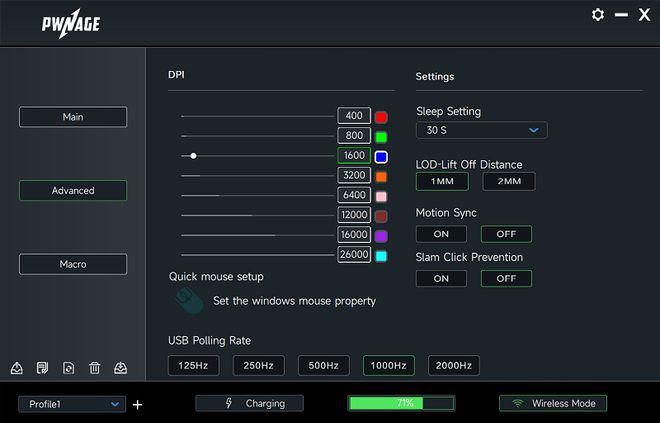Click the 12000 DPI slider track
The width and height of the screenshot is (660, 423).
point(258,215)
